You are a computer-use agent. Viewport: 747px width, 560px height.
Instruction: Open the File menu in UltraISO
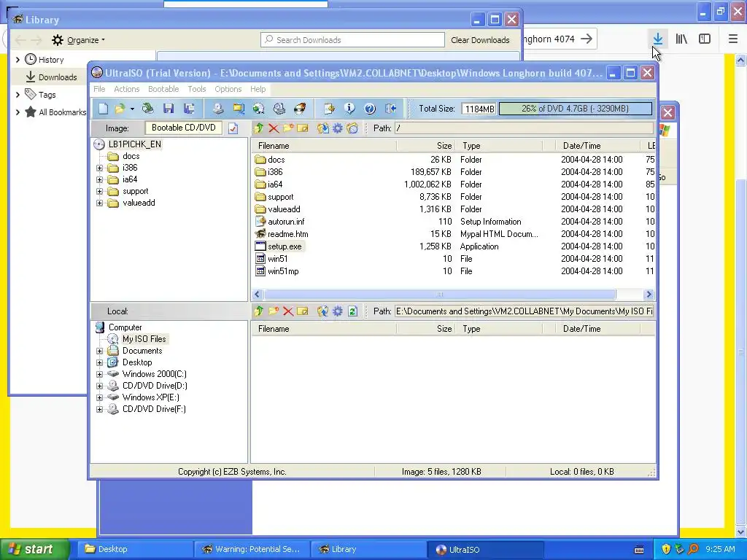pyautogui.click(x=99, y=89)
